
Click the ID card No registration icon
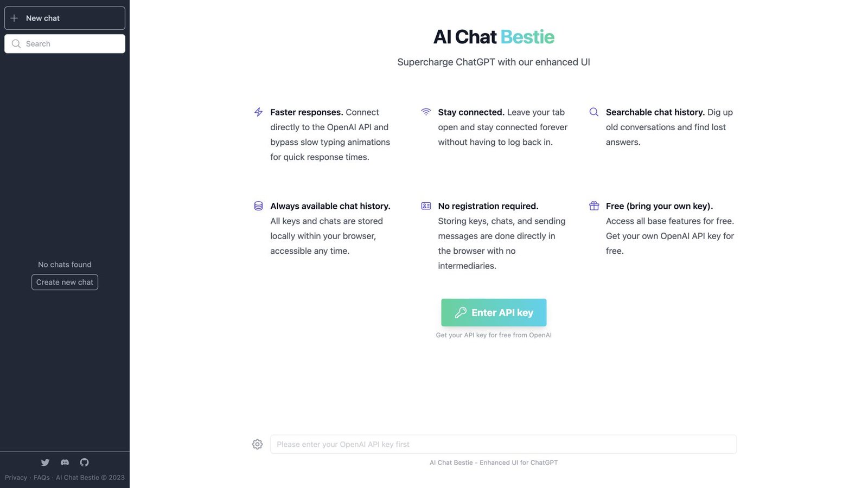426,206
